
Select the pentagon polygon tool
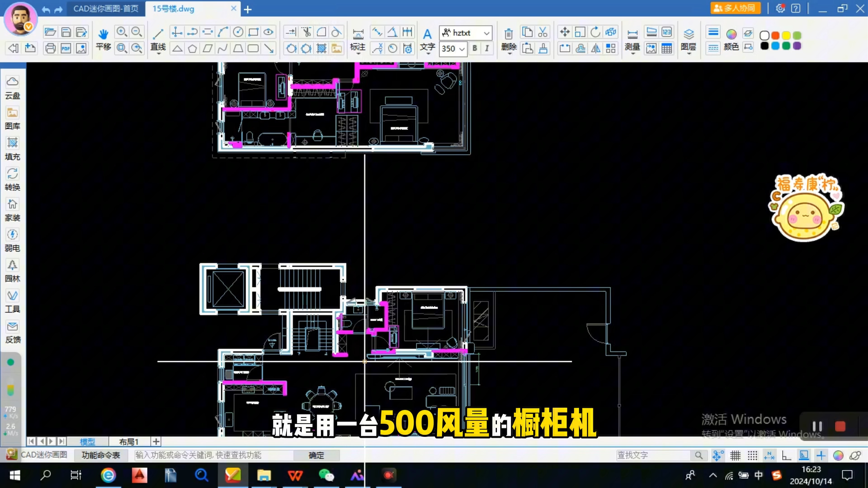(192, 49)
